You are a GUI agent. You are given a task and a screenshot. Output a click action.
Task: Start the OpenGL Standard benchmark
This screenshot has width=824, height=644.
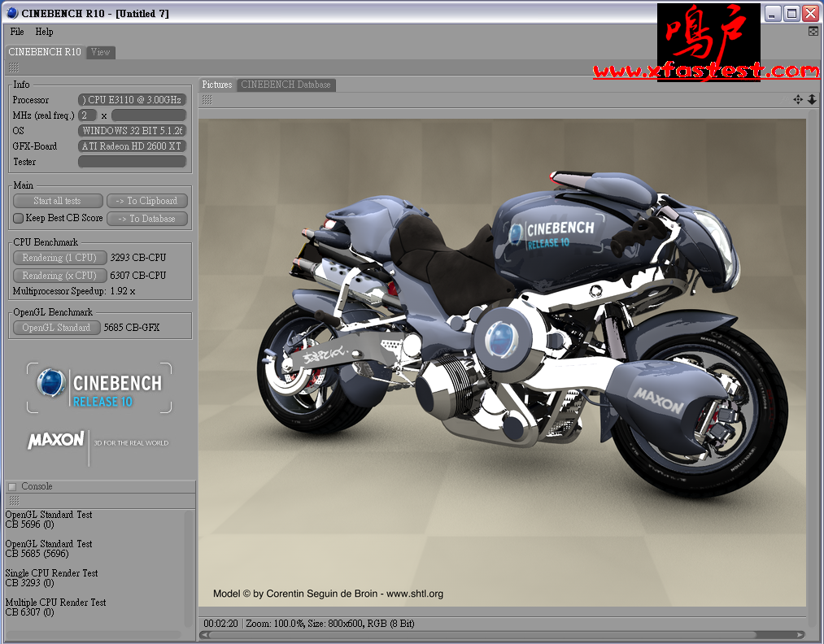pos(56,328)
